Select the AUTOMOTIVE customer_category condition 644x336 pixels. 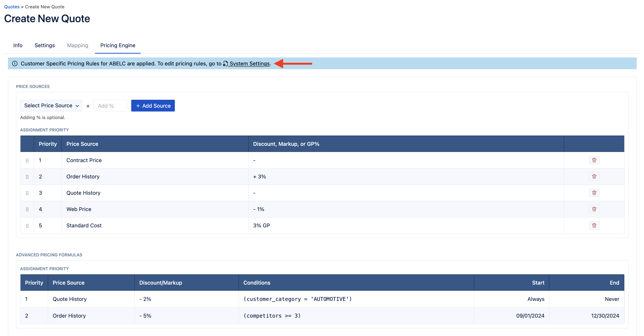pyautogui.click(x=298, y=299)
